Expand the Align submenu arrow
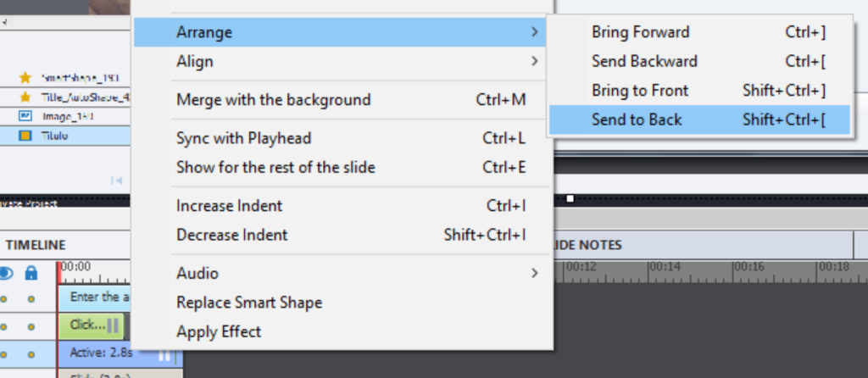Viewport: 868px width, 378px height. click(534, 61)
